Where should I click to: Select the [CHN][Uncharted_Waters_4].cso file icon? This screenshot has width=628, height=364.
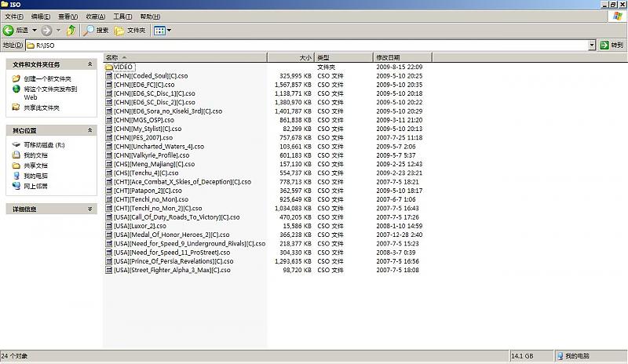pos(108,146)
